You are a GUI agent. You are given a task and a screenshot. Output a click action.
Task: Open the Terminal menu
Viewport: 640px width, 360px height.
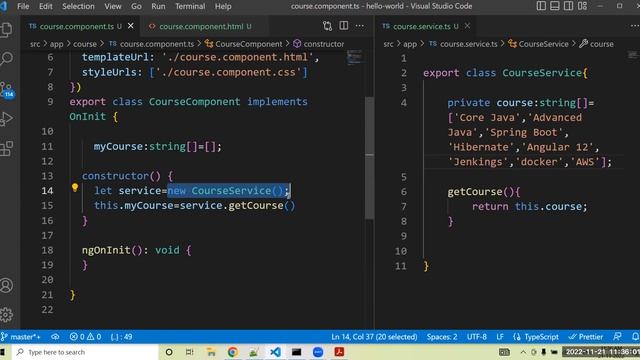click(190, 6)
